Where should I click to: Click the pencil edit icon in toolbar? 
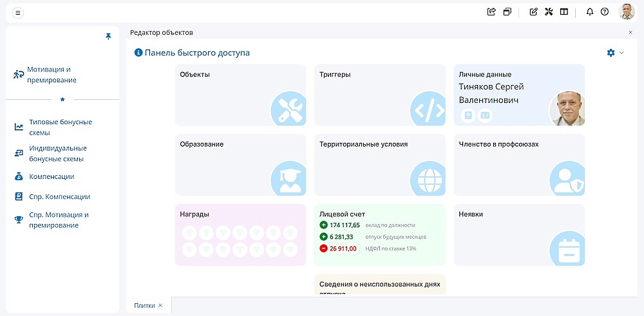(533, 12)
